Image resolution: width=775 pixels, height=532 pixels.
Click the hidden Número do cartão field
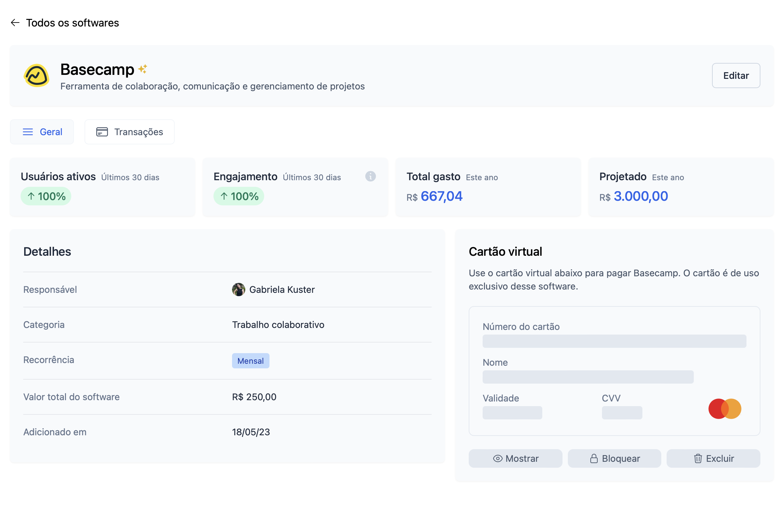coord(614,341)
